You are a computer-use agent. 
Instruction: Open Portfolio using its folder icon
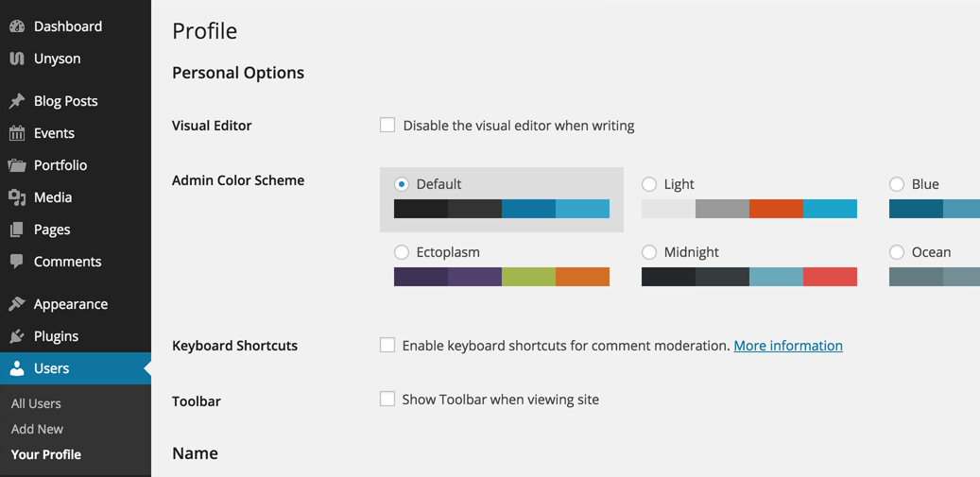click(17, 165)
